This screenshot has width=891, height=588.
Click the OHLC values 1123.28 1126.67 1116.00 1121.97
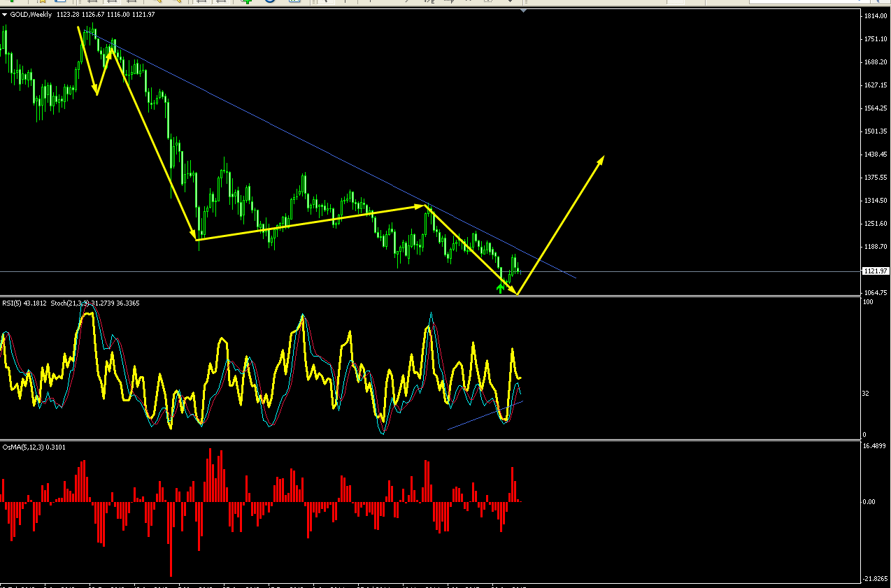tap(104, 14)
